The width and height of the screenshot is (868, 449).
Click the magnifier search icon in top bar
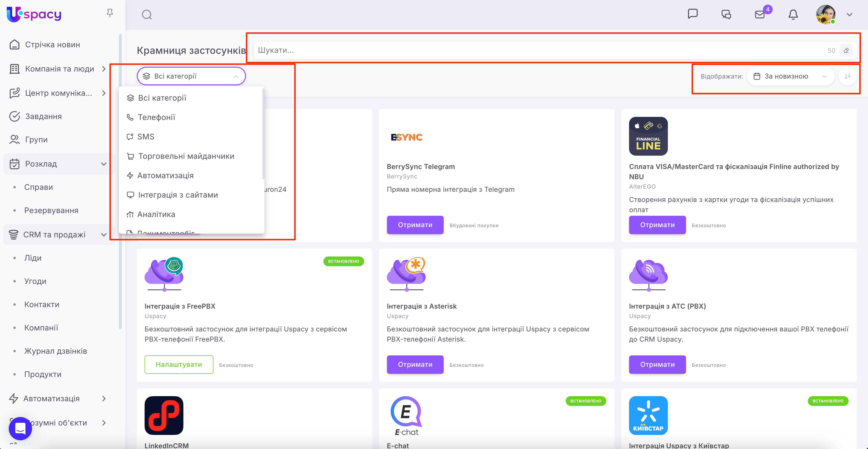click(x=147, y=15)
